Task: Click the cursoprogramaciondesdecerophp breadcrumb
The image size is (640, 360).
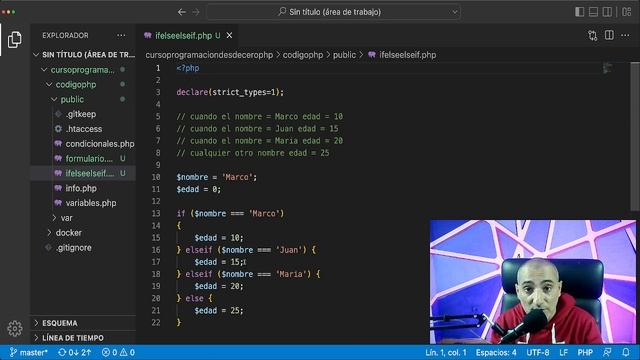Action: (x=209, y=55)
